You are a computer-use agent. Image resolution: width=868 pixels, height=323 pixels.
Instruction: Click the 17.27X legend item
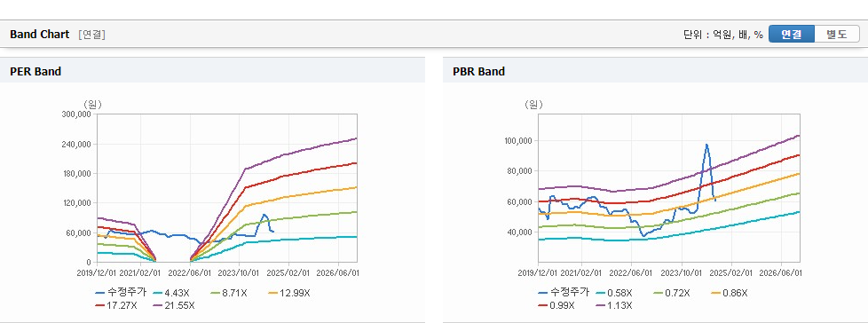[x=117, y=305]
